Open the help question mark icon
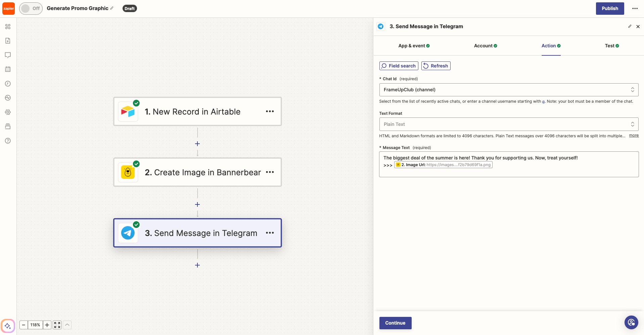Screen dimensions: 644x335 pyautogui.click(x=8, y=141)
